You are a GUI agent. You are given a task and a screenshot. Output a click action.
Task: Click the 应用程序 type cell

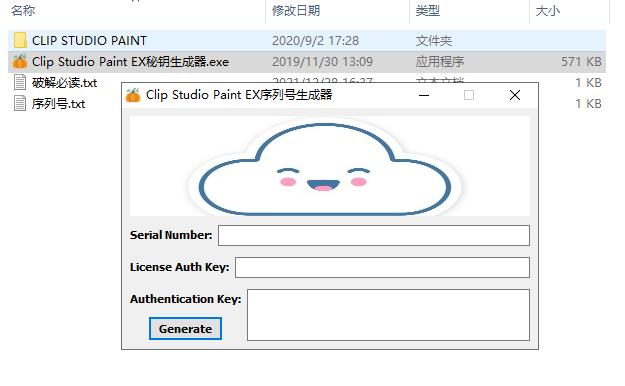click(440, 62)
